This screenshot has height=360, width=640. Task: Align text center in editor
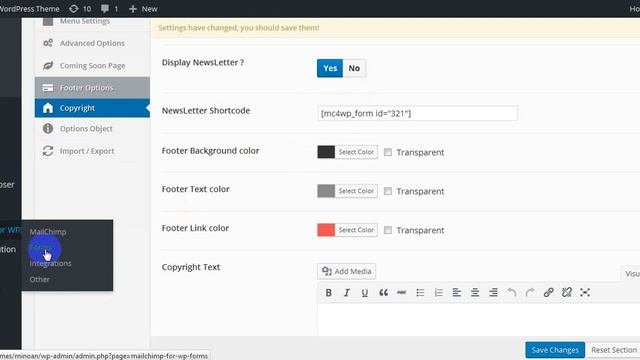point(475,293)
